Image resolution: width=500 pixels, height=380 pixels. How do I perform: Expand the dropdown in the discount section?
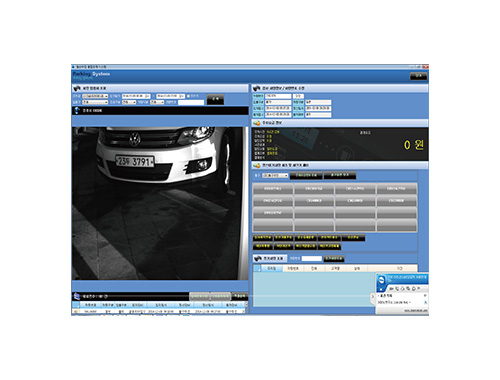(275, 175)
